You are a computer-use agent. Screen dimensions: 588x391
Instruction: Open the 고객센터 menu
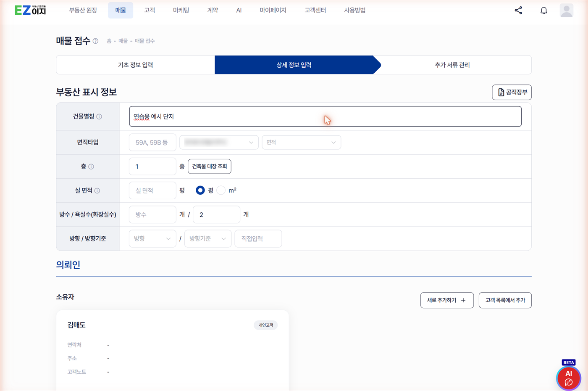tap(315, 10)
